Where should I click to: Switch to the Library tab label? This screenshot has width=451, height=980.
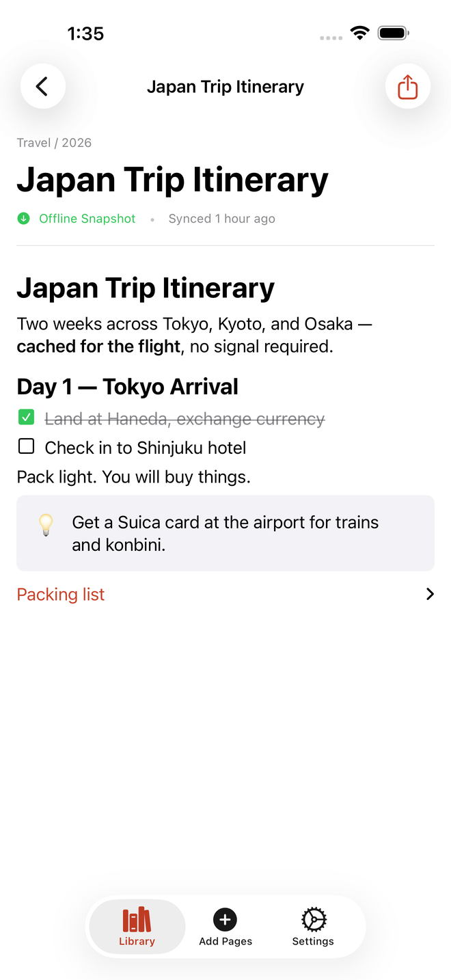point(137,941)
